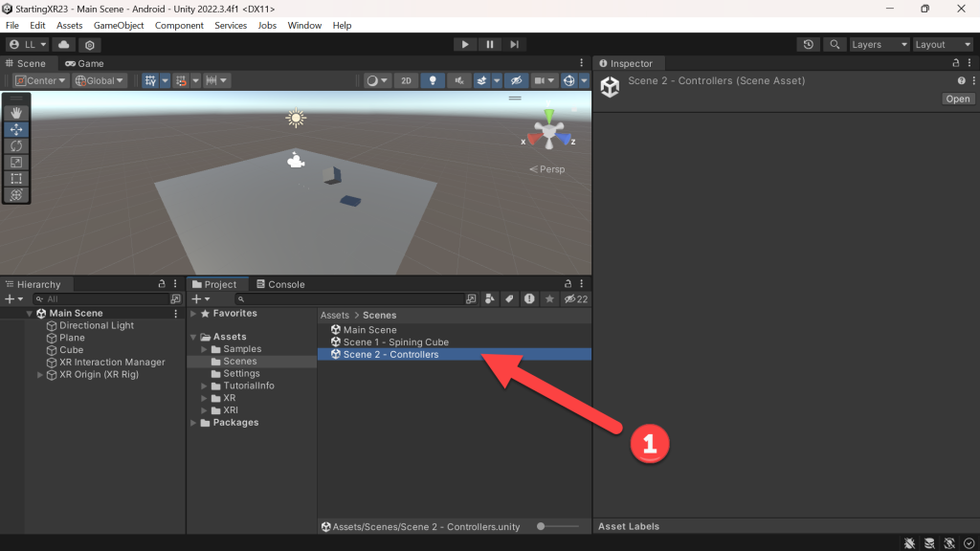Open the Layout dropdown

(x=943, y=44)
